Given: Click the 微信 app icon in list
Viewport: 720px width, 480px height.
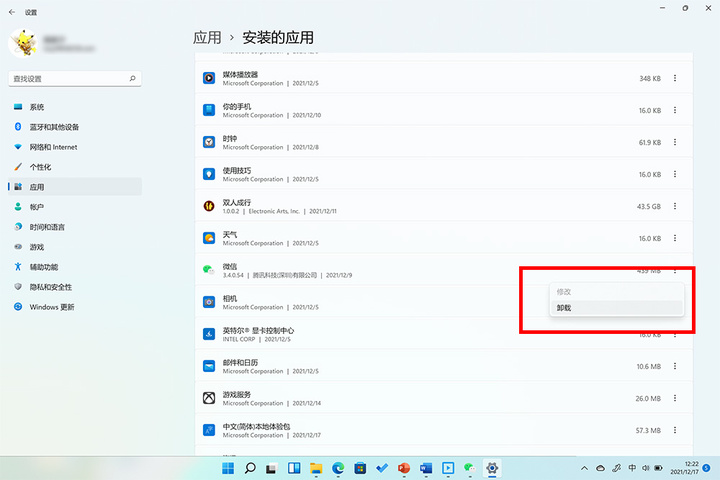Looking at the screenshot, I should click(x=209, y=270).
